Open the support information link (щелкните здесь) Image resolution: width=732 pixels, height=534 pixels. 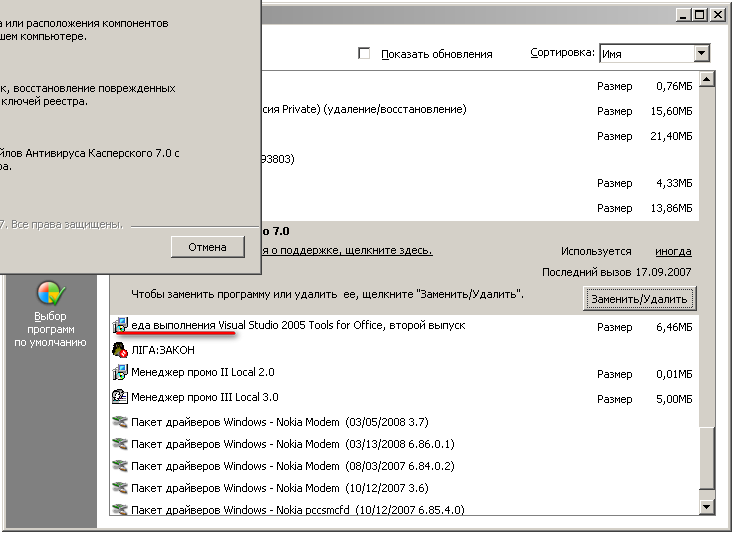click(347, 250)
